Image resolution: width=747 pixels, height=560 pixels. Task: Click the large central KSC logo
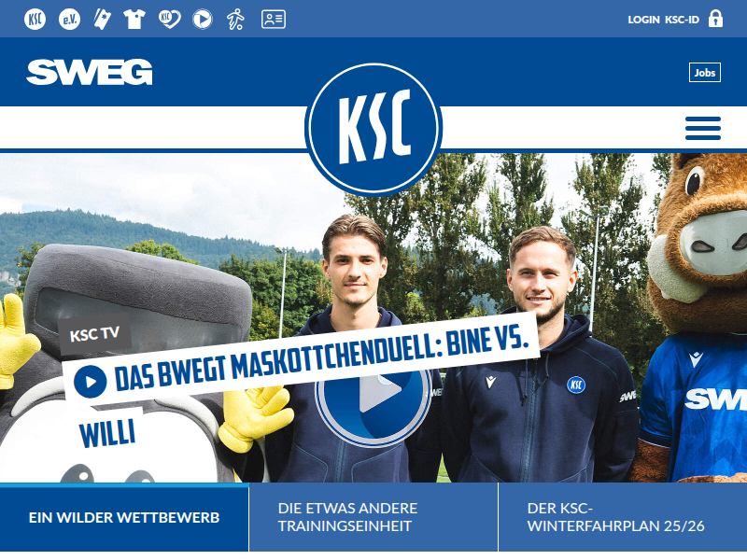(373, 129)
